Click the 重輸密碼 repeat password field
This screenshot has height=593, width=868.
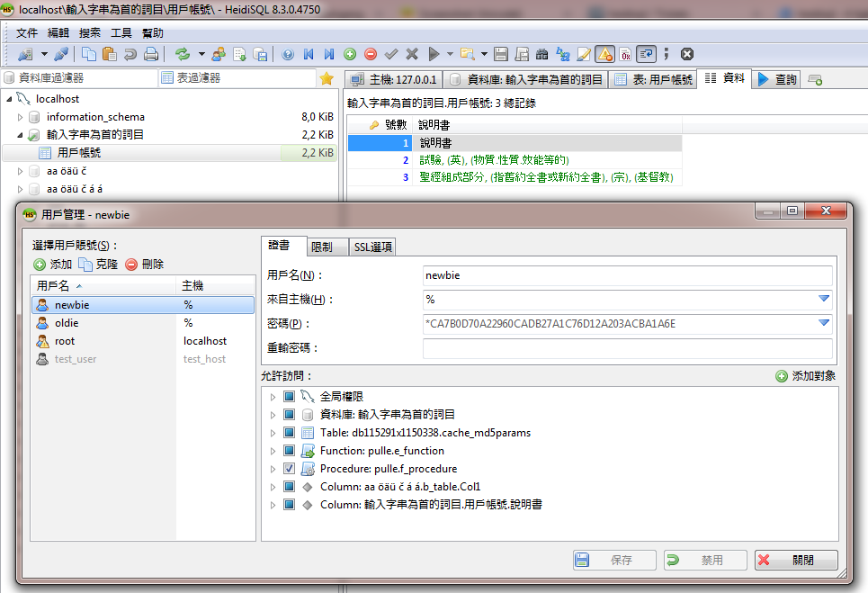pyautogui.click(x=628, y=348)
